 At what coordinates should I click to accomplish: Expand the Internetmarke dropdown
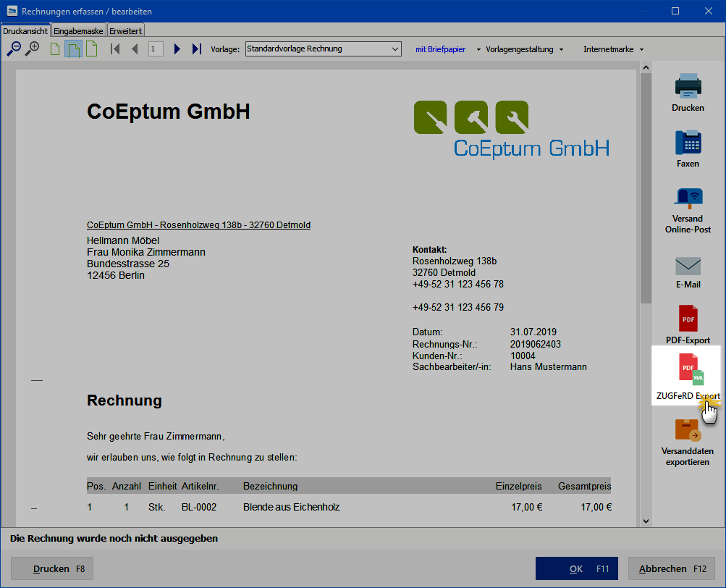pyautogui.click(x=613, y=49)
